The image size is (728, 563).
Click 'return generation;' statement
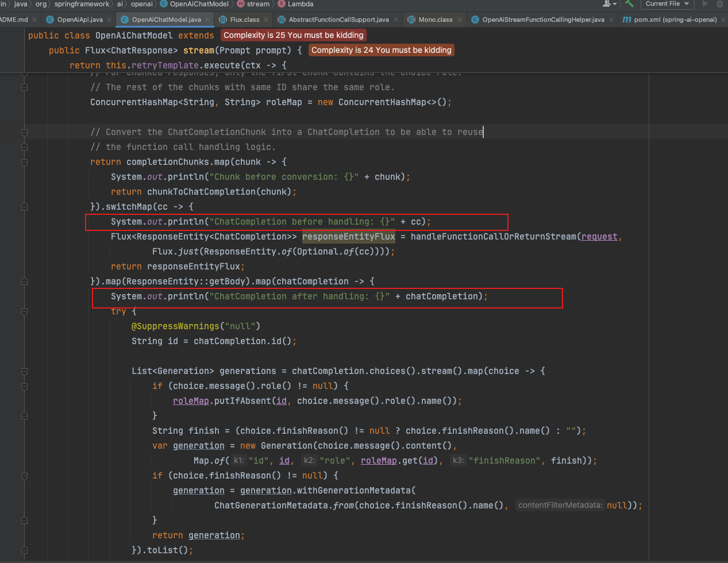point(198,535)
